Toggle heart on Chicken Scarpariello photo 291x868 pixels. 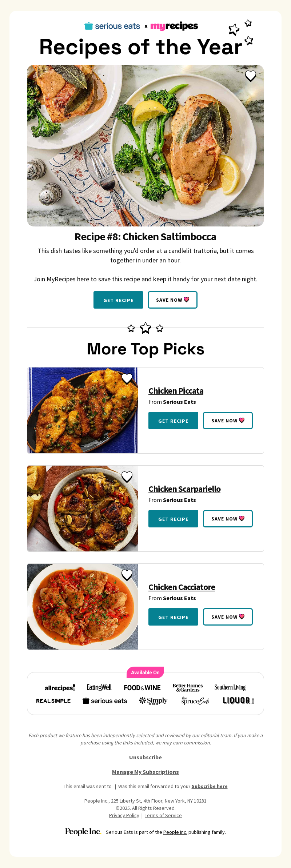pyautogui.click(x=127, y=477)
